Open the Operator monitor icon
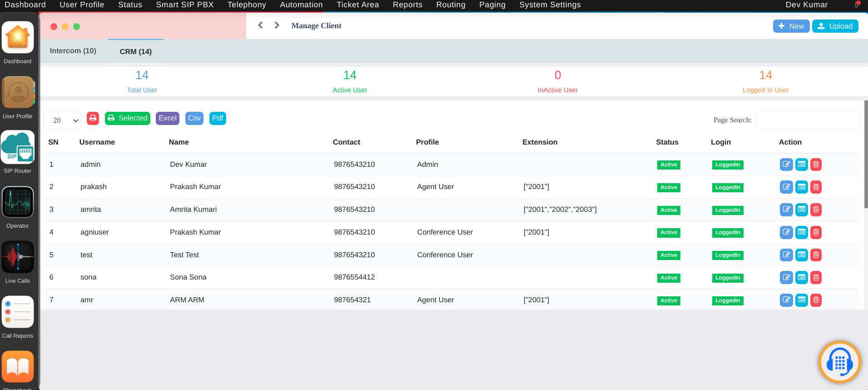The height and width of the screenshot is (390, 868). [x=18, y=202]
